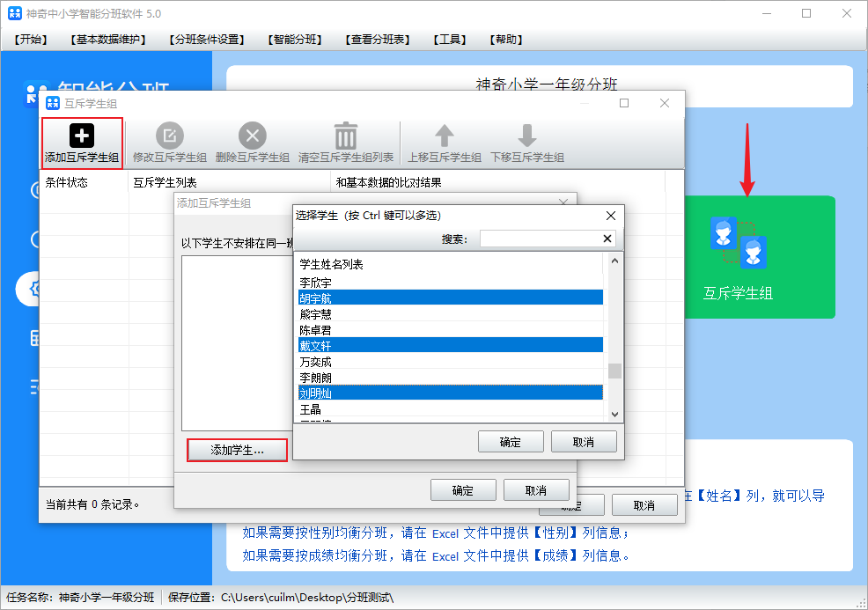Image resolution: width=868 pixels, height=610 pixels.
Task: Click the Add mutually exclusive group (添加互斥学生组) icon
Action: click(82, 136)
